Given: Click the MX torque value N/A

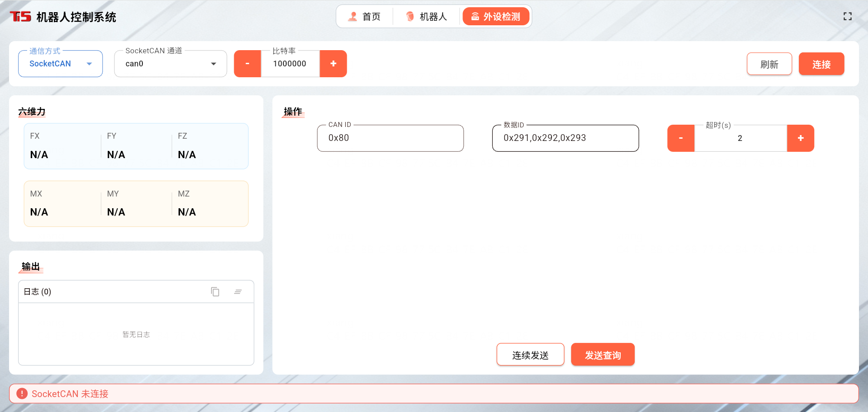Looking at the screenshot, I should point(39,212).
